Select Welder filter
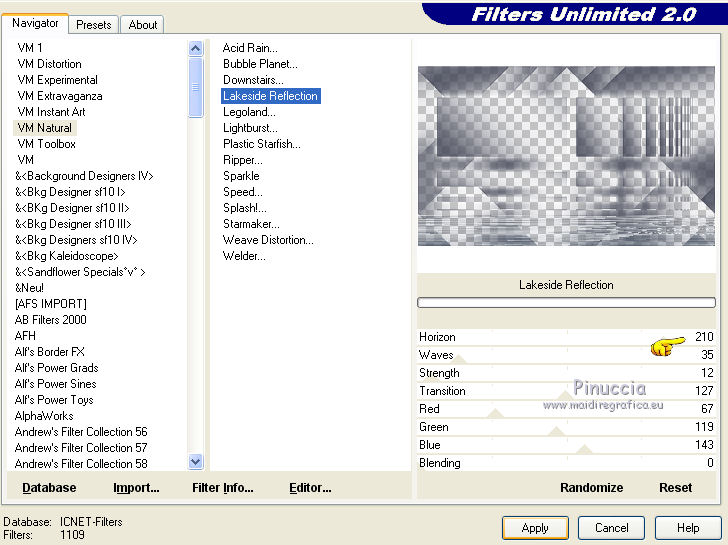Image resolution: width=728 pixels, height=545 pixels. tap(244, 256)
